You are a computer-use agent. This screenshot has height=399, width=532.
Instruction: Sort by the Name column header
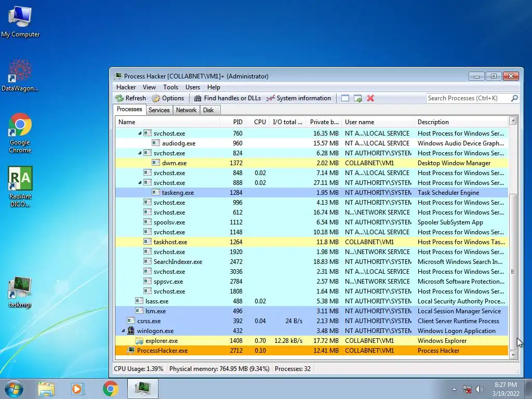[167, 122]
